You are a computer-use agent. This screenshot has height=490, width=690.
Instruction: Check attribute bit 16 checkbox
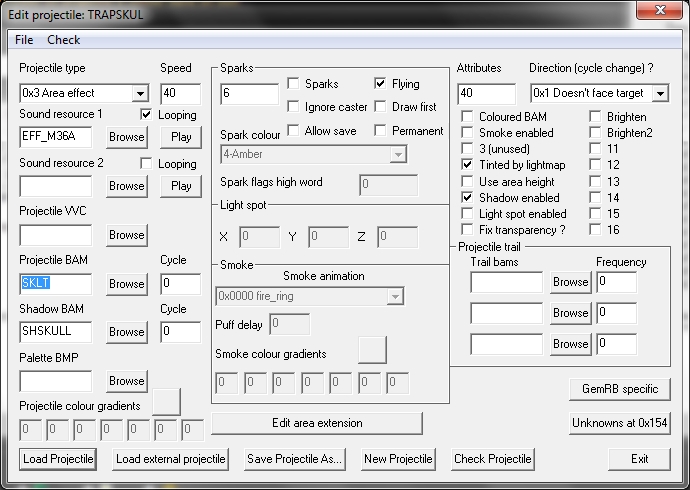(x=595, y=230)
